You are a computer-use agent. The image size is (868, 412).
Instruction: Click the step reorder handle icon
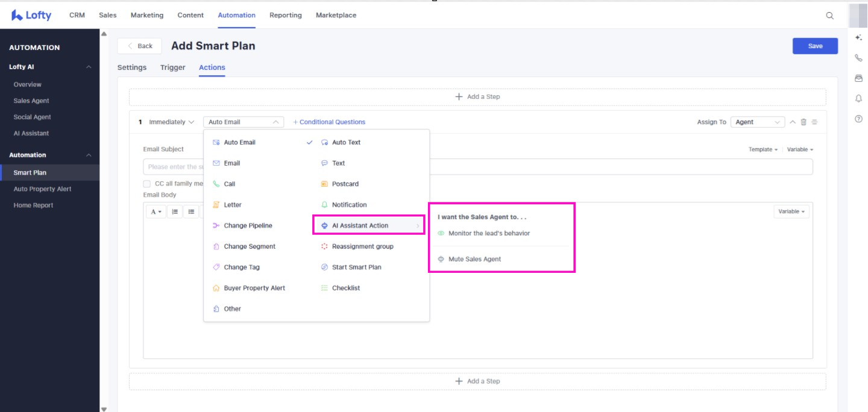point(814,122)
